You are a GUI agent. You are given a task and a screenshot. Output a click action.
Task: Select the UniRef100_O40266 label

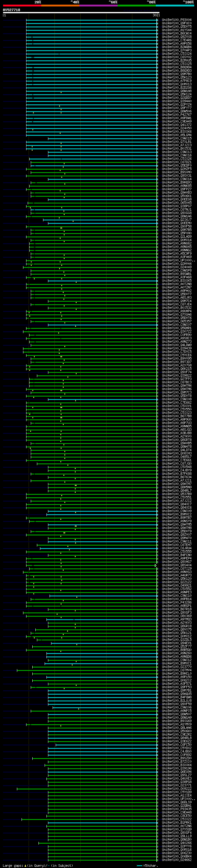[176, 843]
